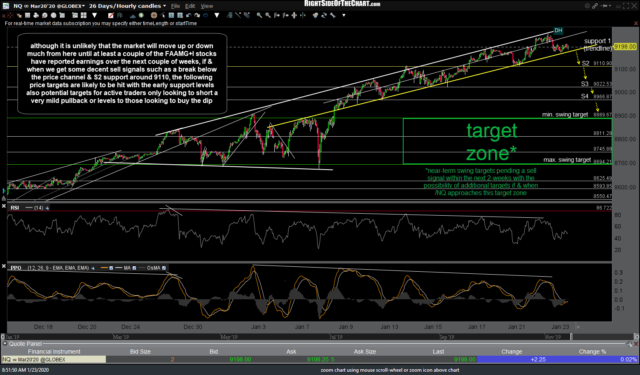Click the PPO orange line color swatch
This screenshot has height=375, width=640.
(x=104, y=268)
